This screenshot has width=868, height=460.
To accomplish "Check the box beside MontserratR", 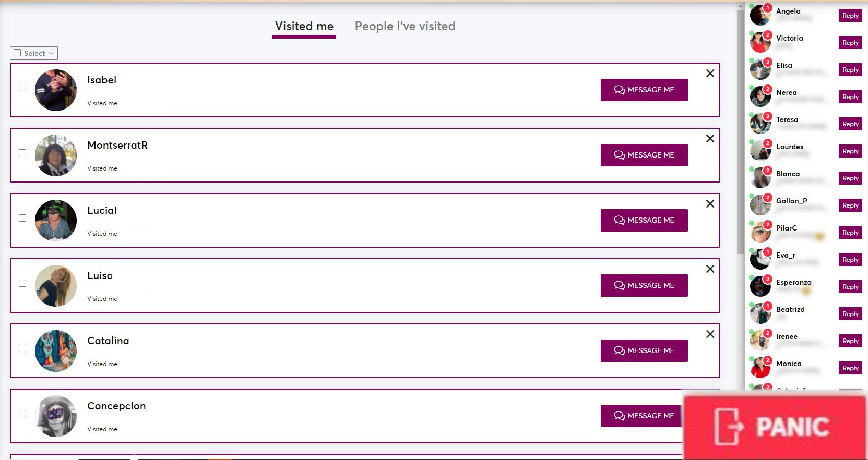I will (x=22, y=153).
